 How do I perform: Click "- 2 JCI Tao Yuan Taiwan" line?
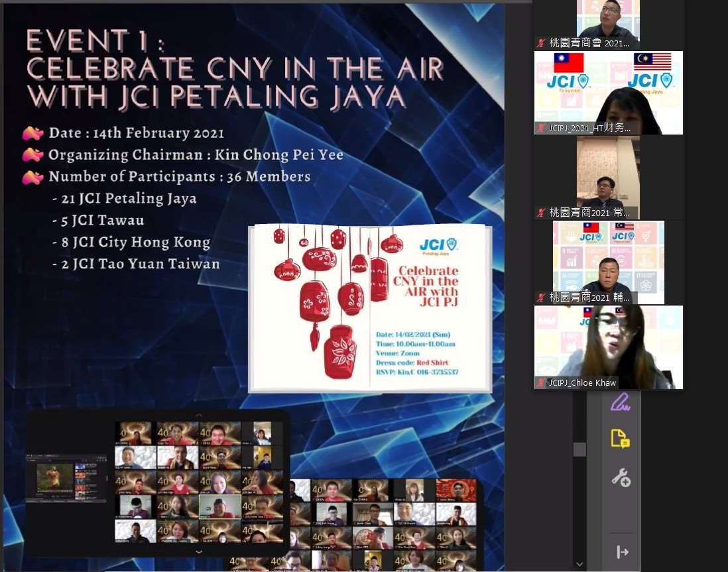tap(136, 264)
